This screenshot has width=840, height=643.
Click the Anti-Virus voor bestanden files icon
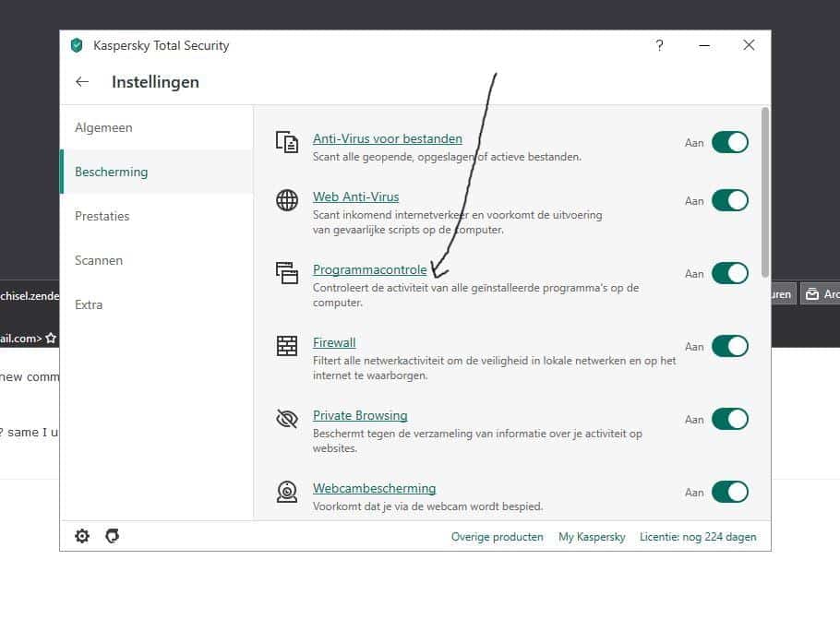[287, 142]
